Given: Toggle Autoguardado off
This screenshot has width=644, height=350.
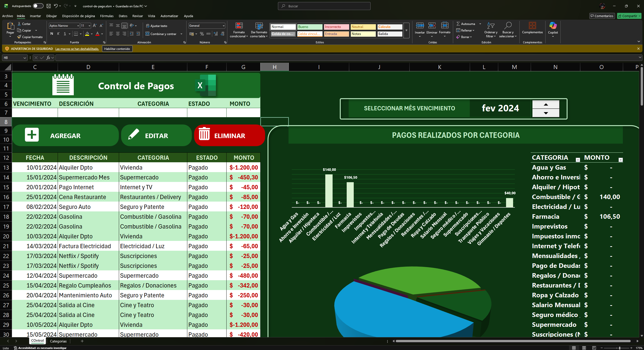Looking at the screenshot, I should coord(38,6).
